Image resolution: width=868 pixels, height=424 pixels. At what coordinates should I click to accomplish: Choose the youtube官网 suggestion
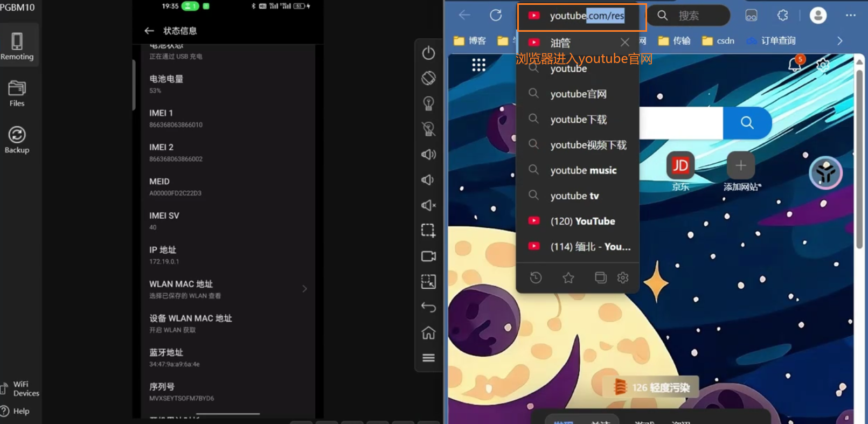[578, 94]
